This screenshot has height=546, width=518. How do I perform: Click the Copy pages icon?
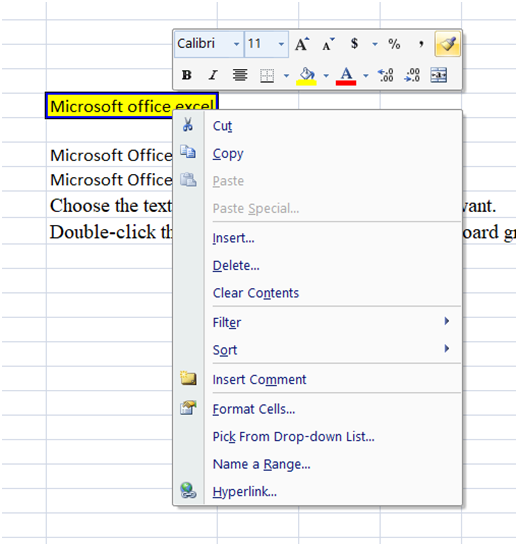pos(188,152)
